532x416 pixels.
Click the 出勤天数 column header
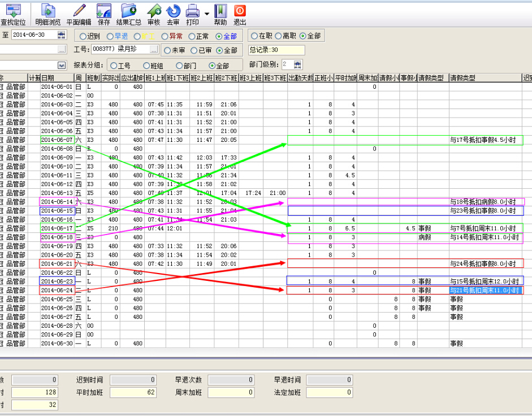(300, 77)
